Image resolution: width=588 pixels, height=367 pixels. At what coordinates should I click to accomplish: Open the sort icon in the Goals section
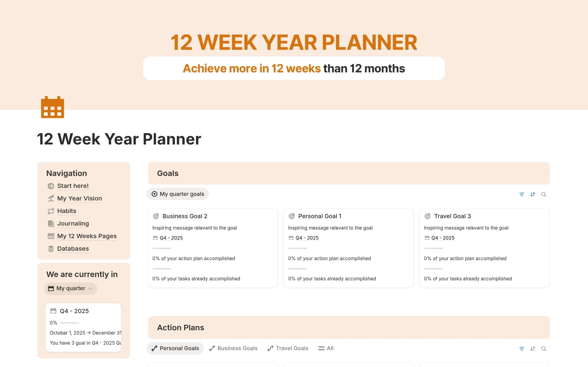(x=533, y=194)
